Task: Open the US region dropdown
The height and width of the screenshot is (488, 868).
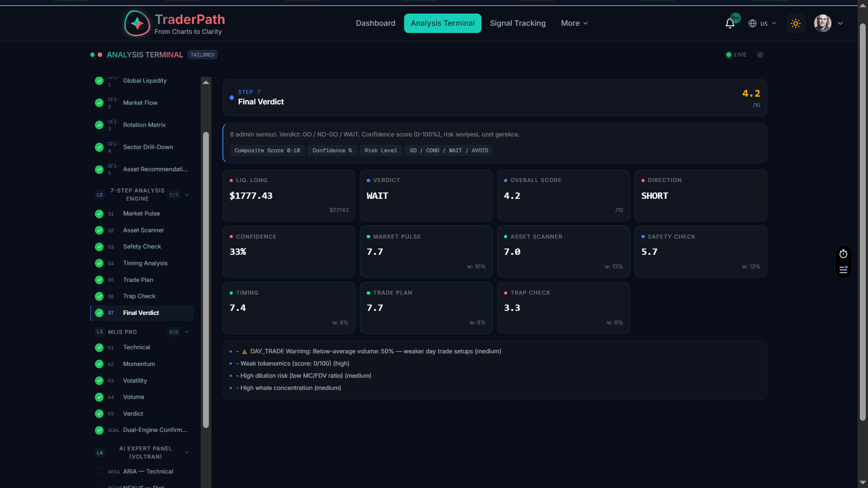Action: click(768, 23)
